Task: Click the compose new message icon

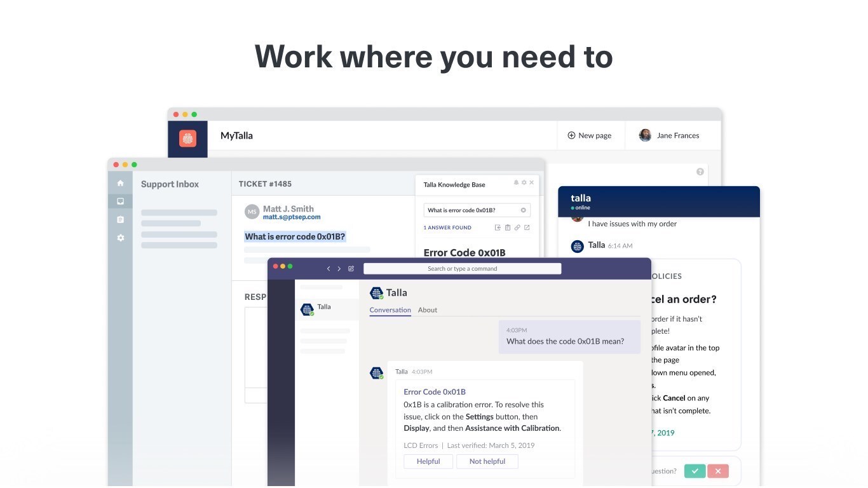Action: [x=351, y=269]
